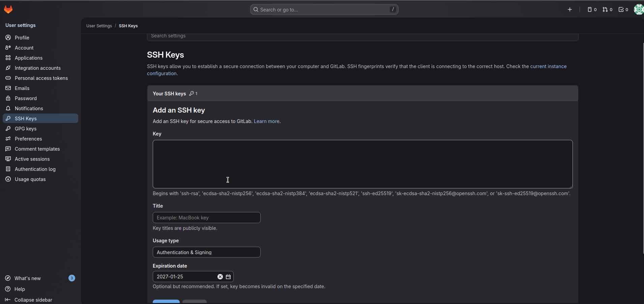Click the Search settings field
Image resolution: width=644 pixels, height=304 pixels.
tap(363, 36)
